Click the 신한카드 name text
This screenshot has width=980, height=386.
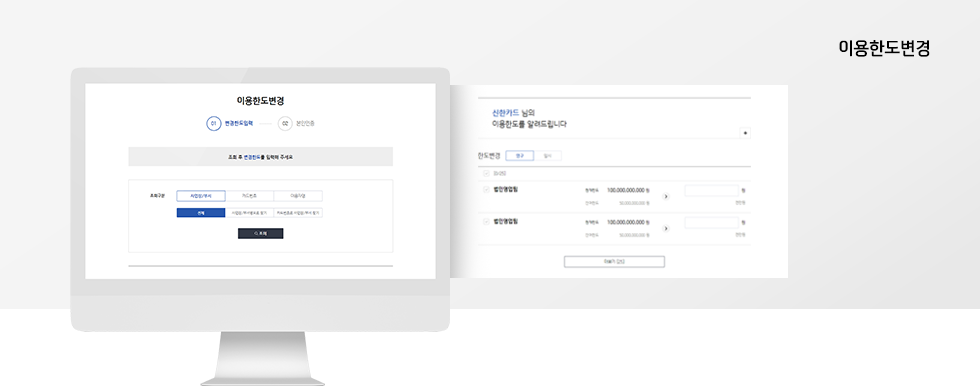pyautogui.click(x=506, y=114)
